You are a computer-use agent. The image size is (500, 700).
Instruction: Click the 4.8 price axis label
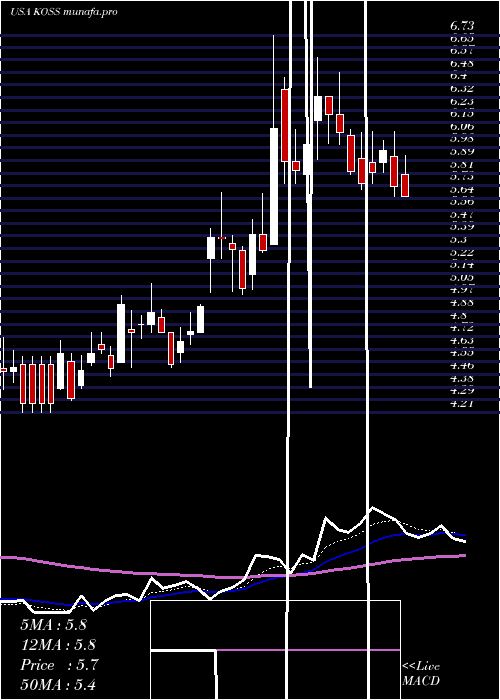coord(458,316)
